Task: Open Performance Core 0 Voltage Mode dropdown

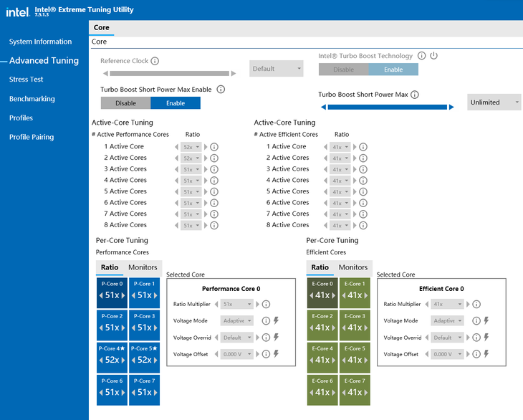Action: click(237, 320)
